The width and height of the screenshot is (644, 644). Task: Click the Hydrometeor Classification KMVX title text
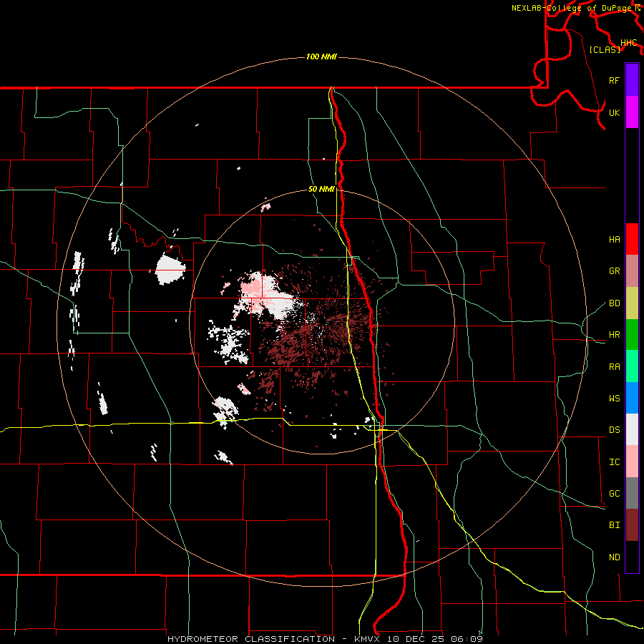(326, 639)
